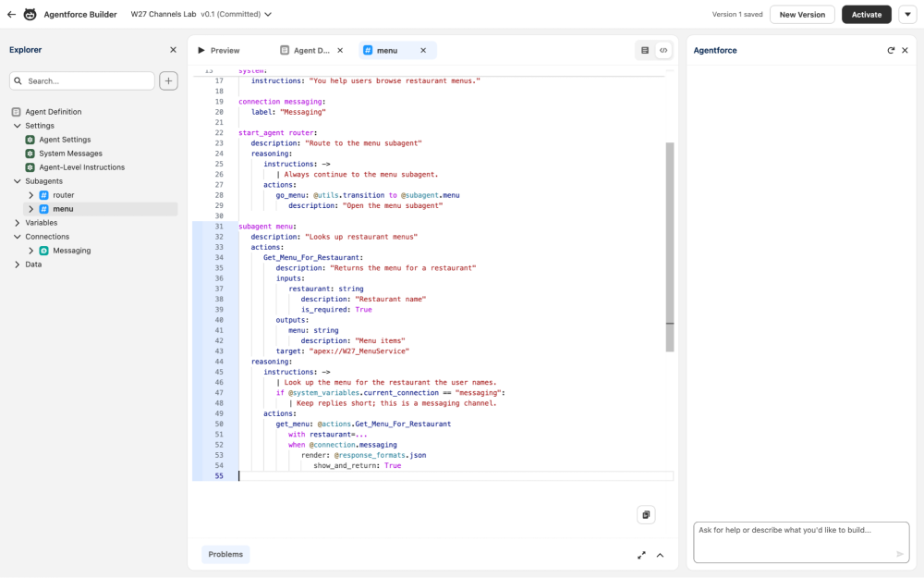The width and height of the screenshot is (924, 578).
Task: Click the System Messages gear icon
Action: [30, 154]
